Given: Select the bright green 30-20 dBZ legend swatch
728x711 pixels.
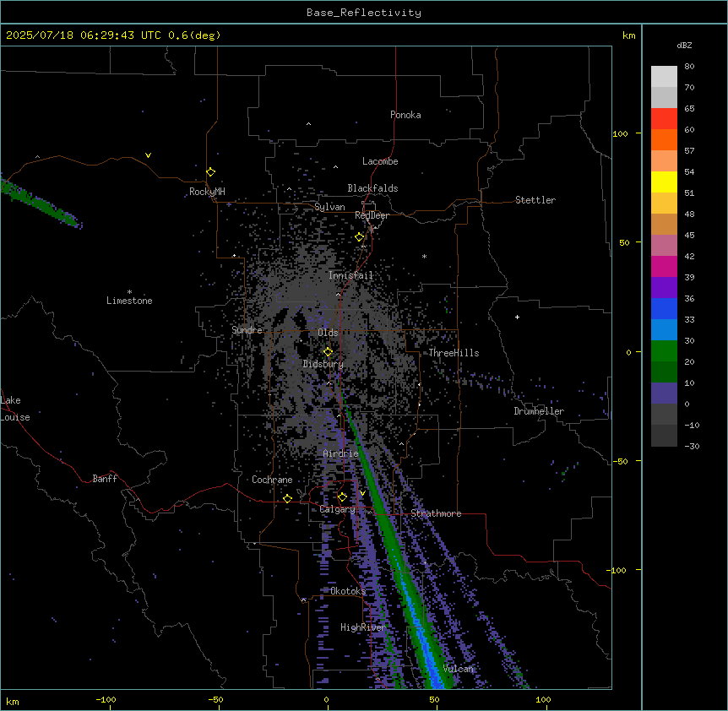Looking at the screenshot, I should (664, 351).
